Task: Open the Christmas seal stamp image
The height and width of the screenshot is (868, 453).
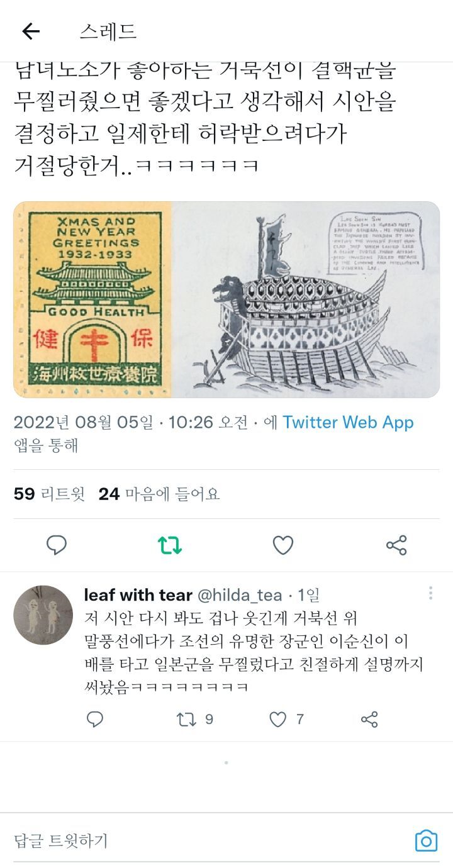Action: (92, 299)
